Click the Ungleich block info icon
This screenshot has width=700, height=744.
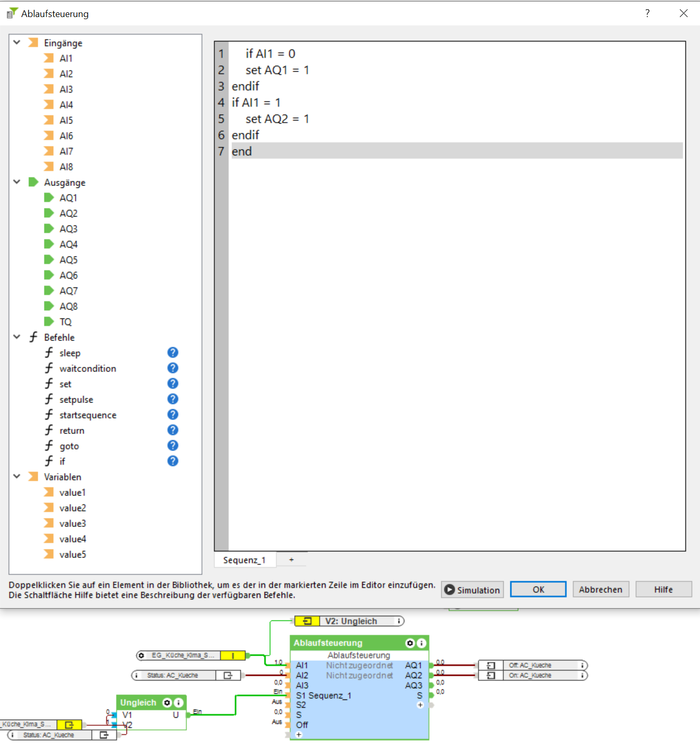[x=178, y=703]
